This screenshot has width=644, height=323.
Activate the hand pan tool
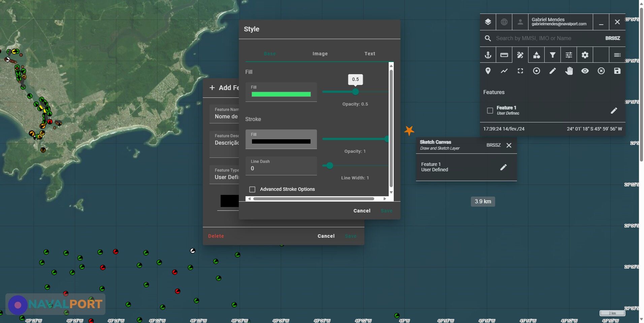569,71
